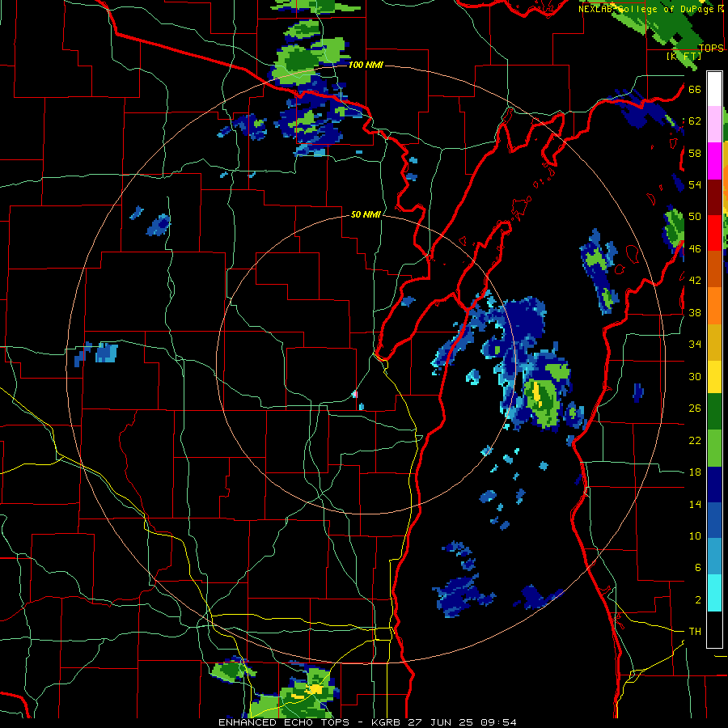
Task: Click the legend value 10
Action: 695,535
